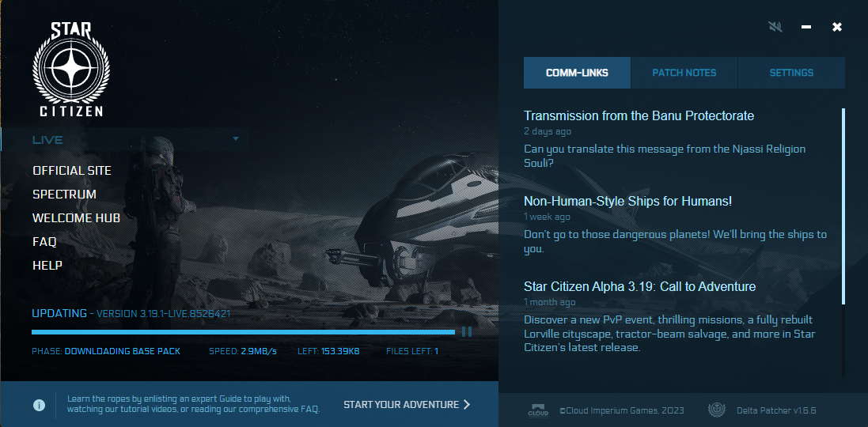Select the Comm-Links tab
Viewport: 868px width, 427px height.
(x=577, y=73)
